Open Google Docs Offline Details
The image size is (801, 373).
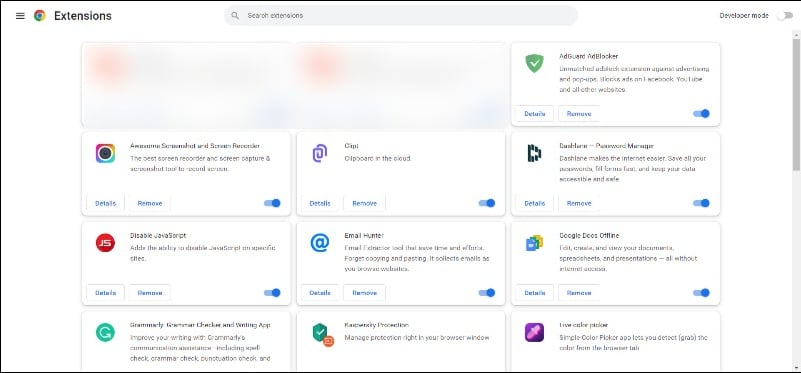[534, 293]
